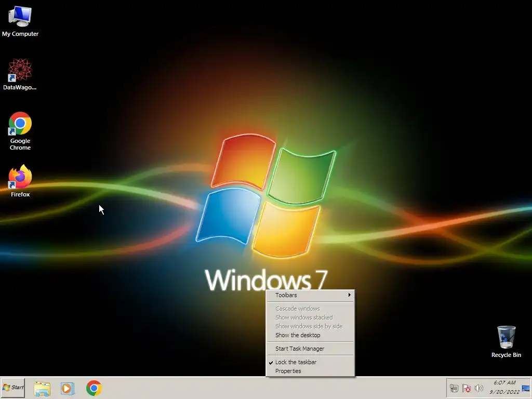Click Show windows stacked entry
This screenshot has width=532, height=399.
pyautogui.click(x=311, y=317)
